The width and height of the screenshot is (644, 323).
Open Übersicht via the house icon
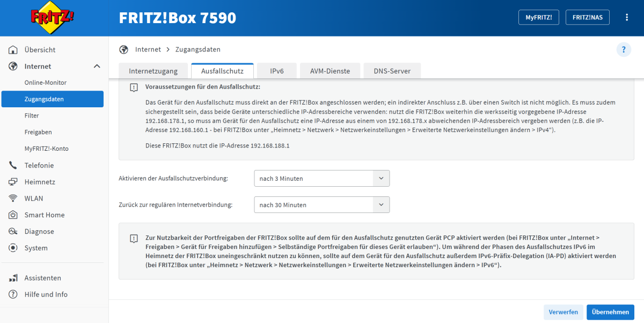[13, 50]
